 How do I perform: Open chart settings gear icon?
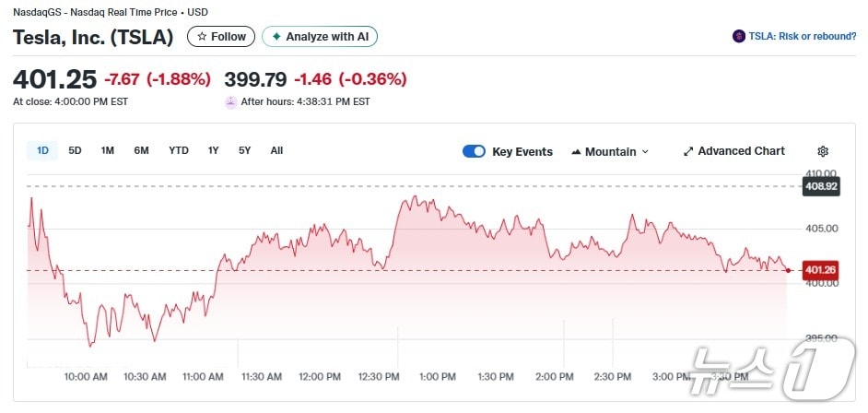click(823, 151)
